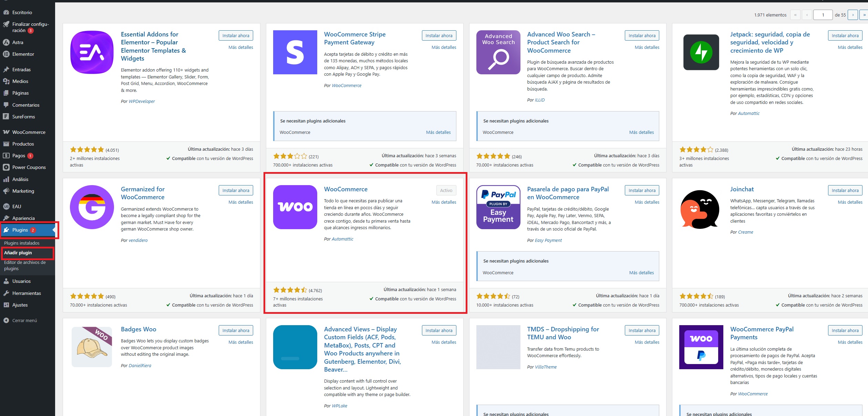
Task: Click the Marketing megaphone icon
Action: click(6, 191)
